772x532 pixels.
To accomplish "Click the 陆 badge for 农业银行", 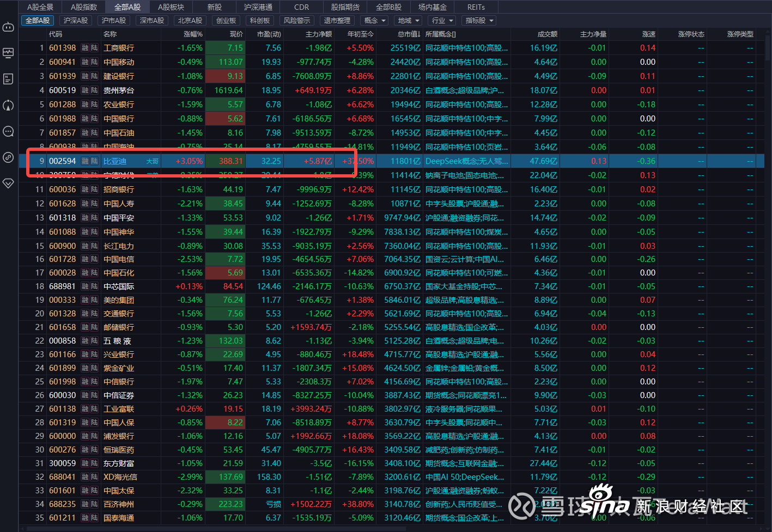I will pos(94,105).
